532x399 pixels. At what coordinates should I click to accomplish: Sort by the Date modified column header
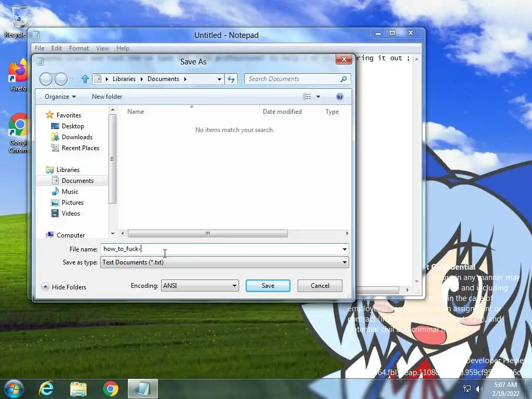click(282, 112)
